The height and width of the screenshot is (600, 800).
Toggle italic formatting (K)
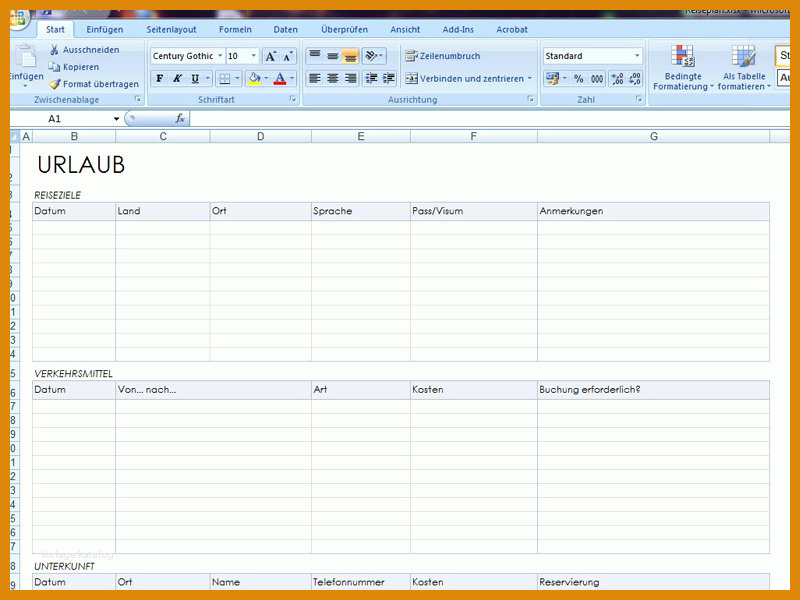[x=177, y=79]
